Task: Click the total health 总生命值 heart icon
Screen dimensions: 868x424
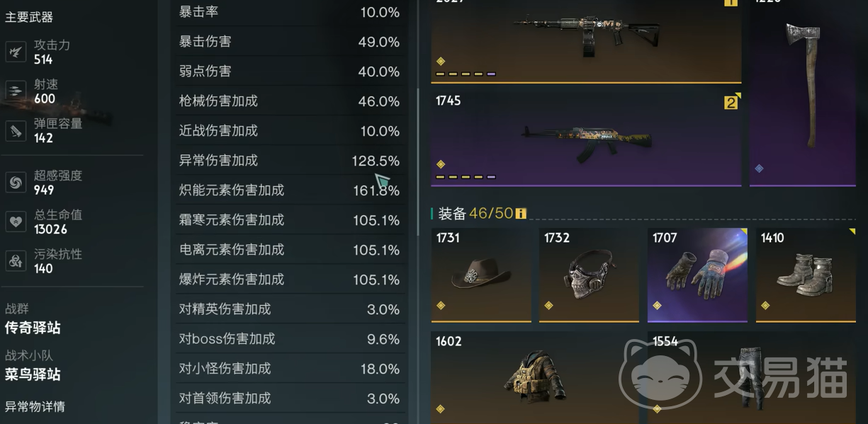Action: tap(16, 222)
